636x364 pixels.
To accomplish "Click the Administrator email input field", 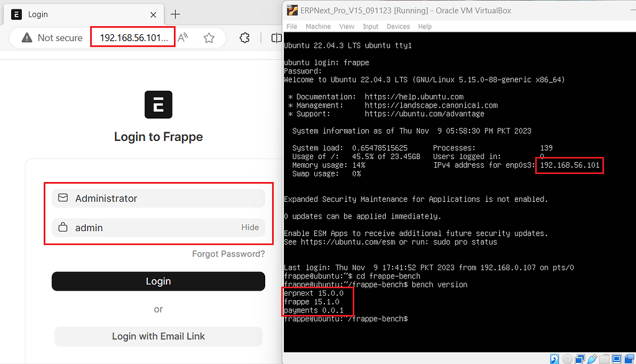I will coord(158,197).
